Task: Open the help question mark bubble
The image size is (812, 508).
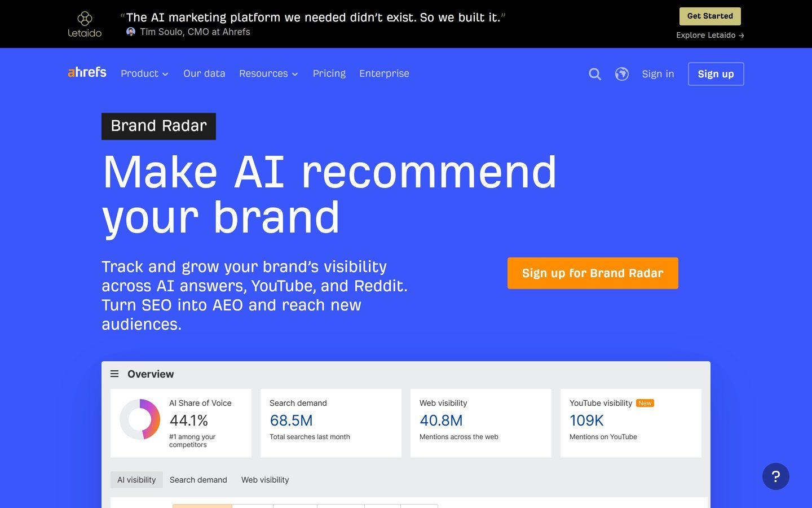Action: tap(776, 476)
